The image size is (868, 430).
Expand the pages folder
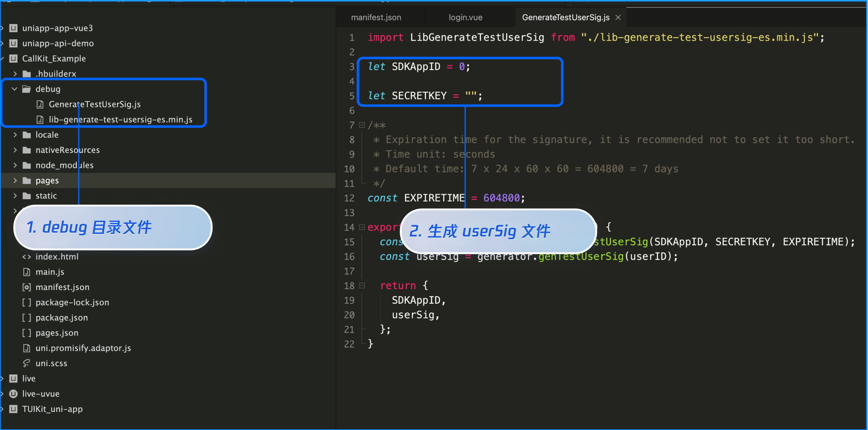15,181
